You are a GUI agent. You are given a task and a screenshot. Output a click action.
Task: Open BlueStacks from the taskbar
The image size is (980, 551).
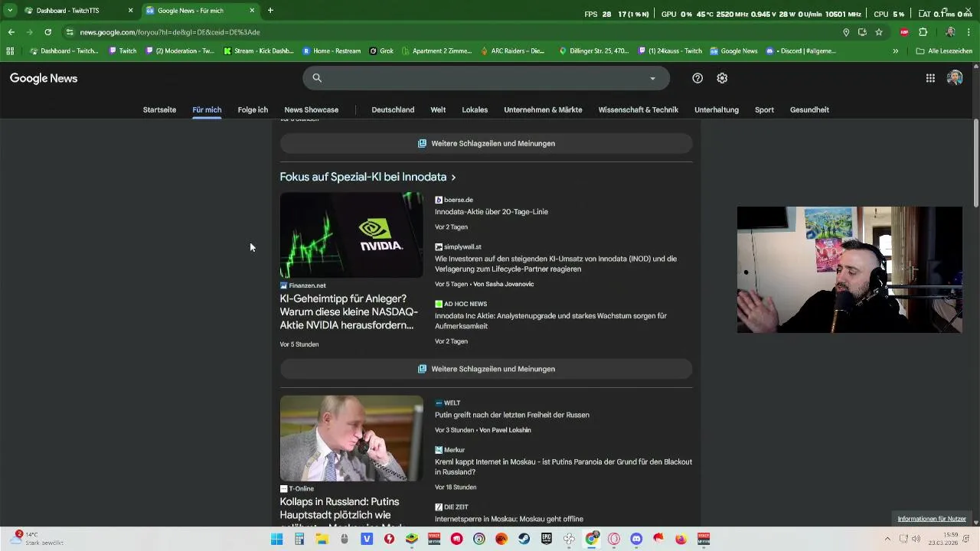412,539
